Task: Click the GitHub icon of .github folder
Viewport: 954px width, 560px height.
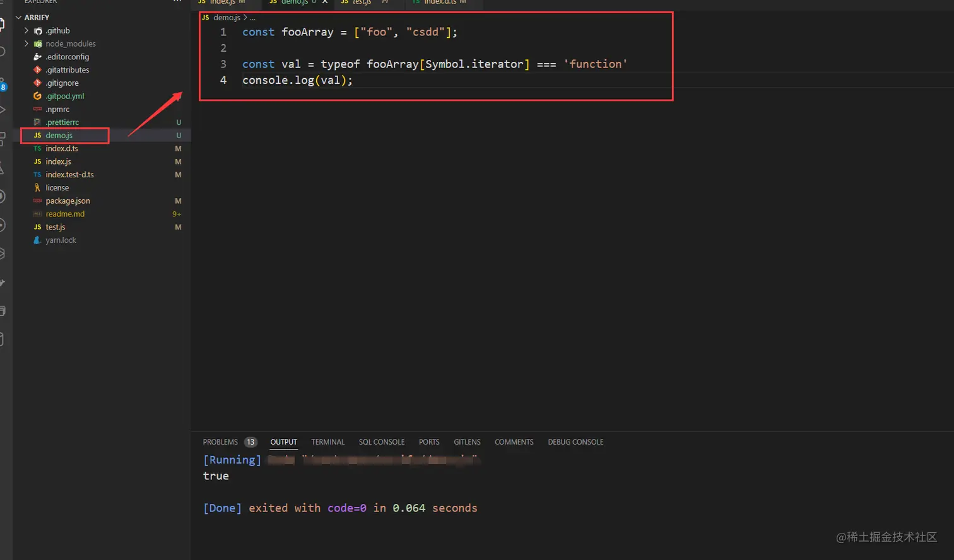Action: (x=38, y=31)
